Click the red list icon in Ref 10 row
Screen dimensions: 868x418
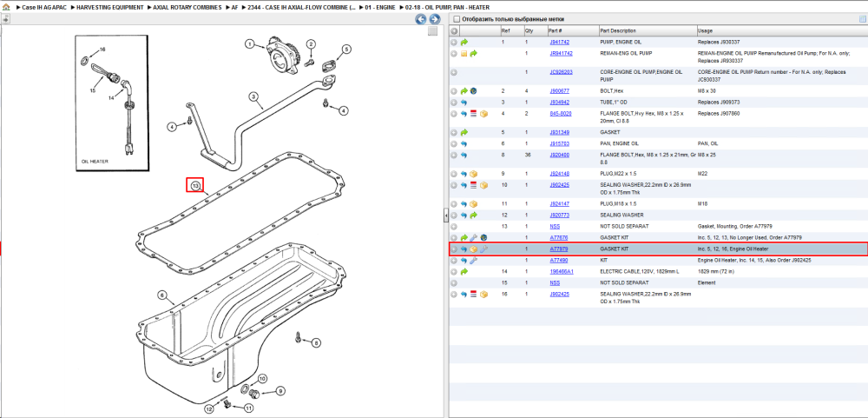pyautogui.click(x=474, y=185)
